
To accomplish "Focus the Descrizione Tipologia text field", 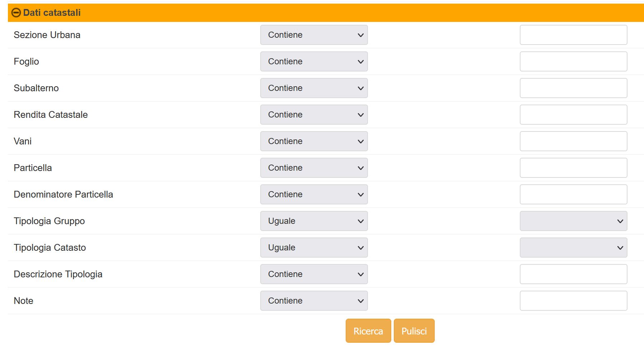I will pos(573,274).
